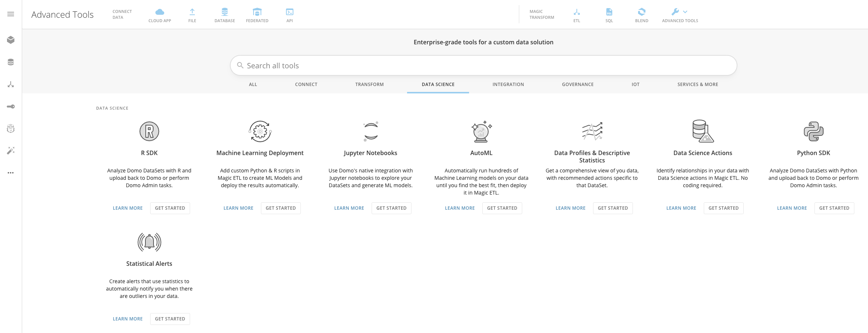
Task: Click the Statistical Alerts bell icon
Action: [149, 242]
